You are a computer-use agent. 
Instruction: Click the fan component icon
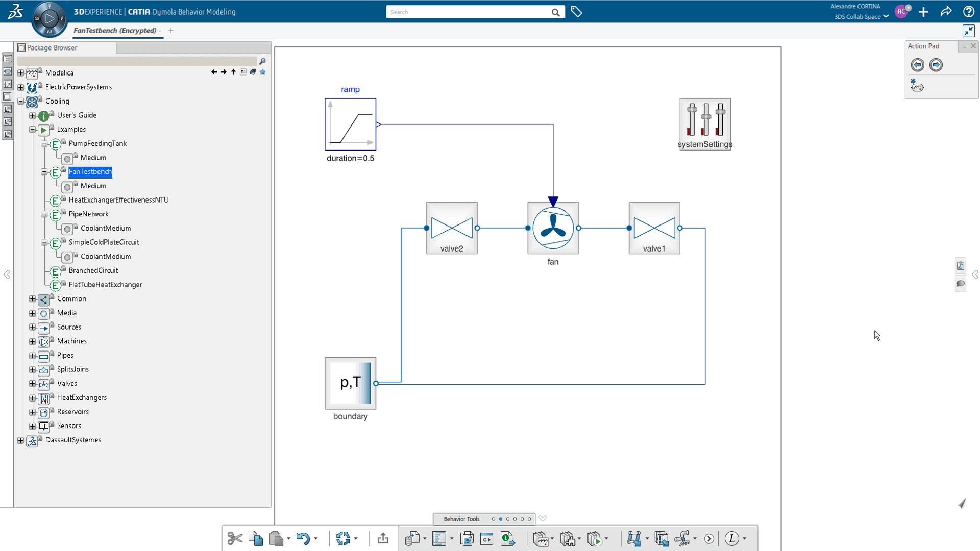pos(553,228)
